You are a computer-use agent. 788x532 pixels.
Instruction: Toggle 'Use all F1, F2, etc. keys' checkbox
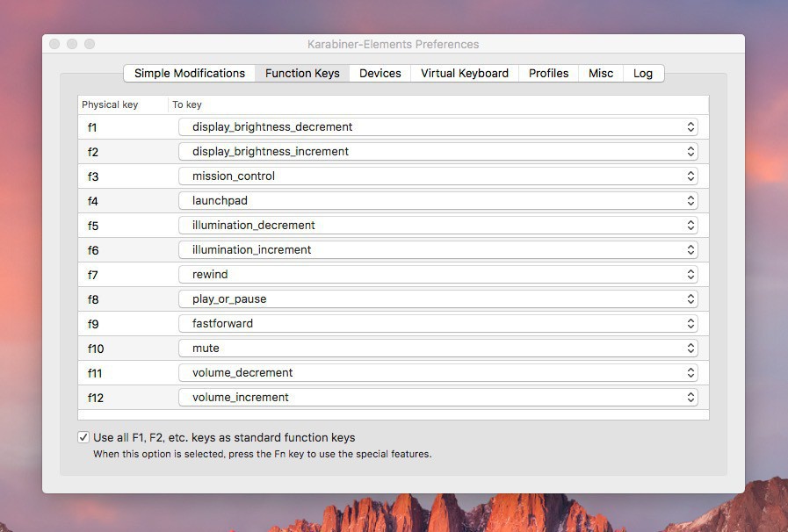83,437
